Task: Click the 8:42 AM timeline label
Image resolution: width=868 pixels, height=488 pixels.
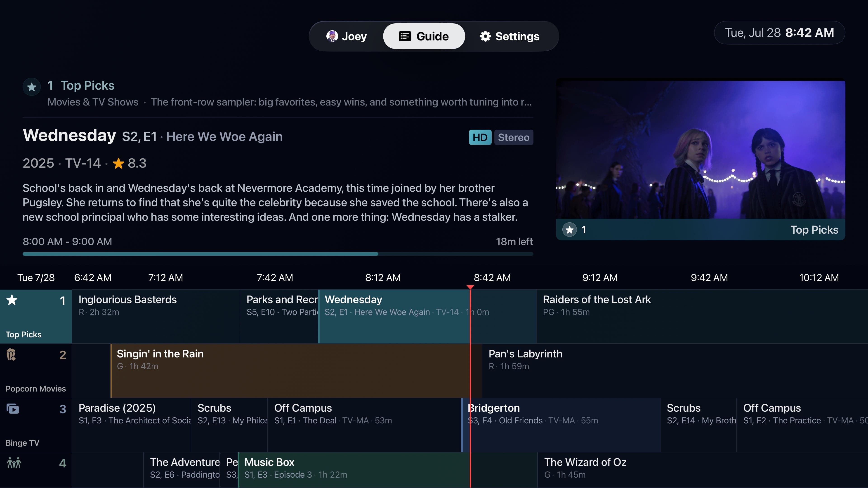Action: [x=492, y=277]
